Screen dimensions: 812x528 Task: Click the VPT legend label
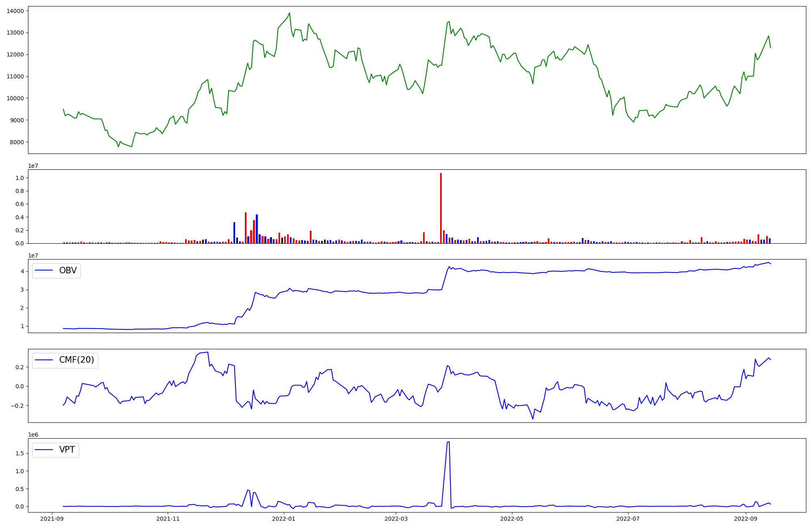67,450
